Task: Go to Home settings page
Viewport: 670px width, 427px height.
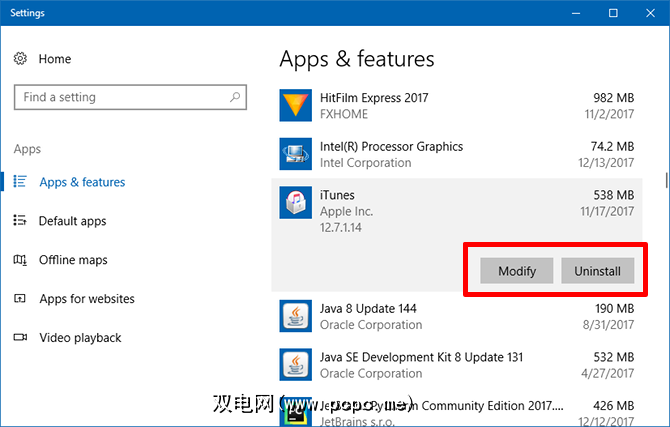Action: pyautogui.click(x=55, y=59)
